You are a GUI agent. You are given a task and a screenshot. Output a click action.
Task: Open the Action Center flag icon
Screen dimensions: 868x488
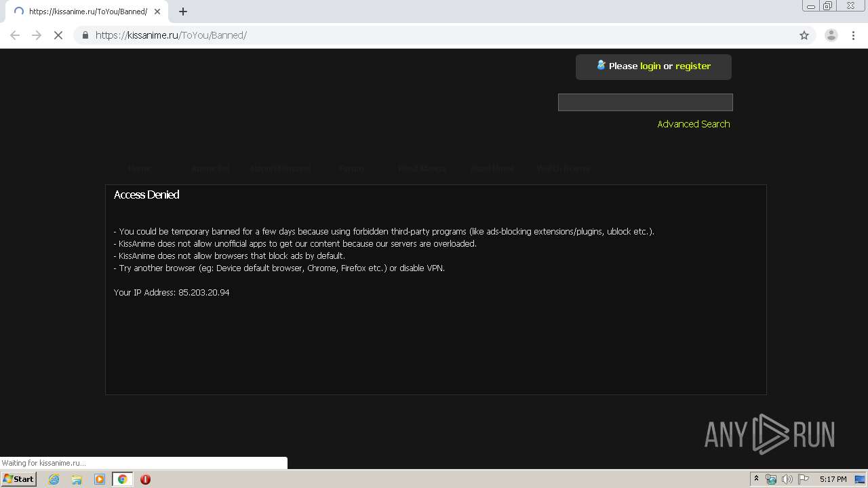804,479
